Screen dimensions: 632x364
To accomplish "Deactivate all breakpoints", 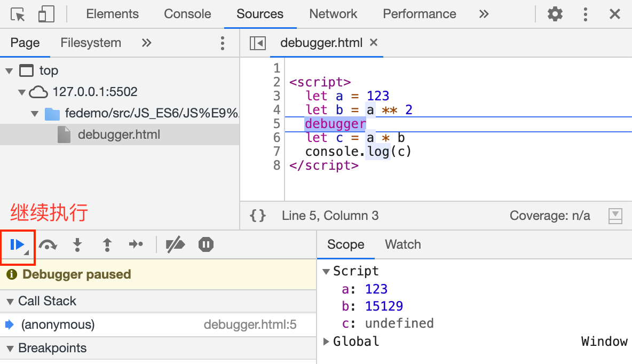I will 175,244.
